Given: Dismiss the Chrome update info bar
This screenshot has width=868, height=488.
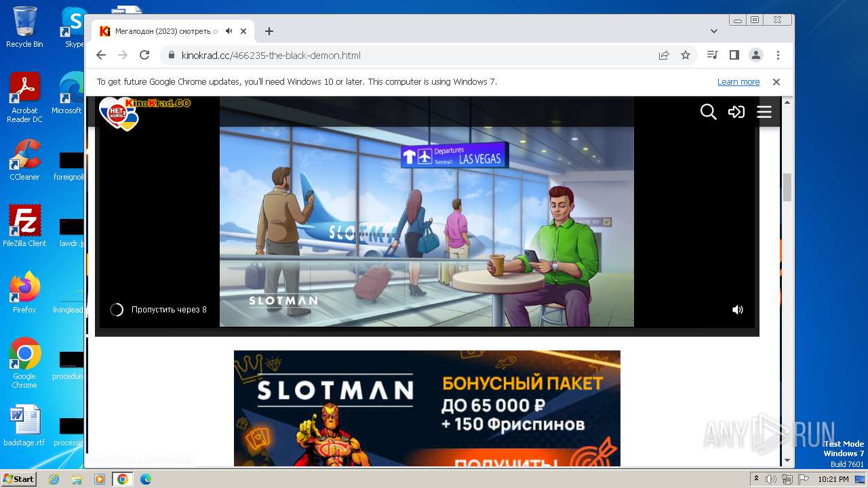Looking at the screenshot, I should pos(776,82).
